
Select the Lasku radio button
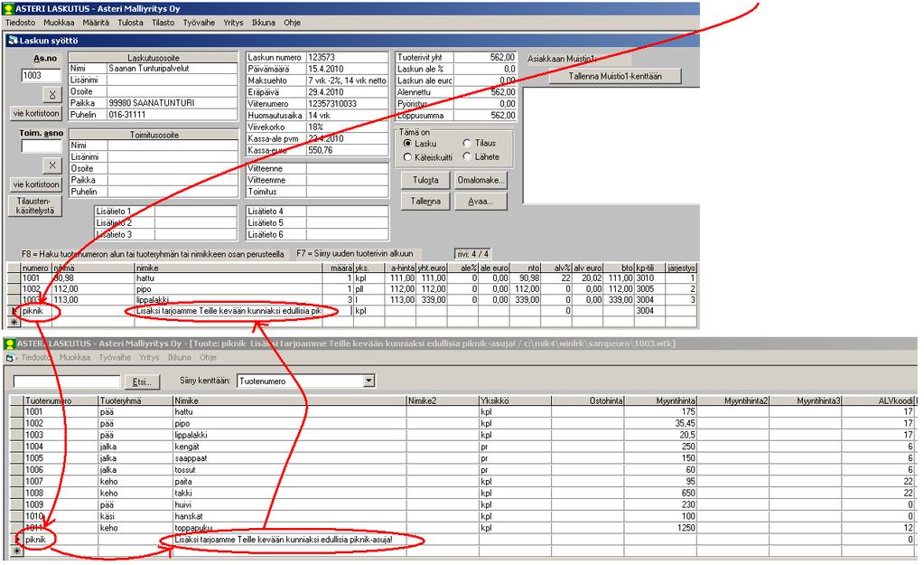(407, 144)
